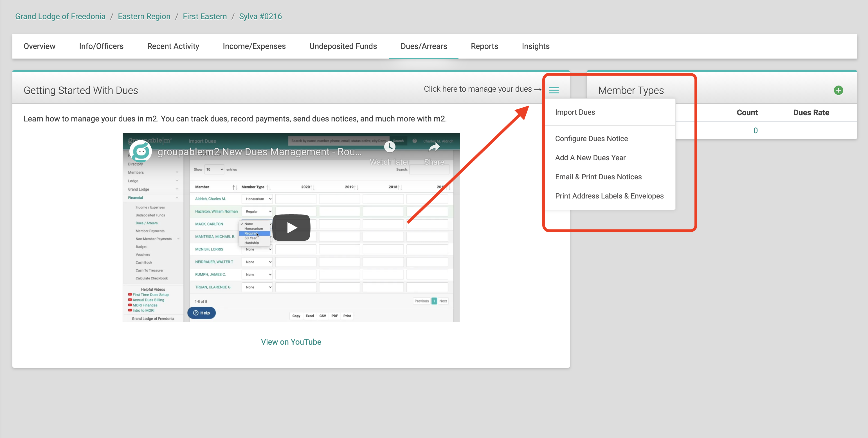This screenshot has height=438, width=868.
Task: Click the member type count value 0
Action: pos(755,130)
